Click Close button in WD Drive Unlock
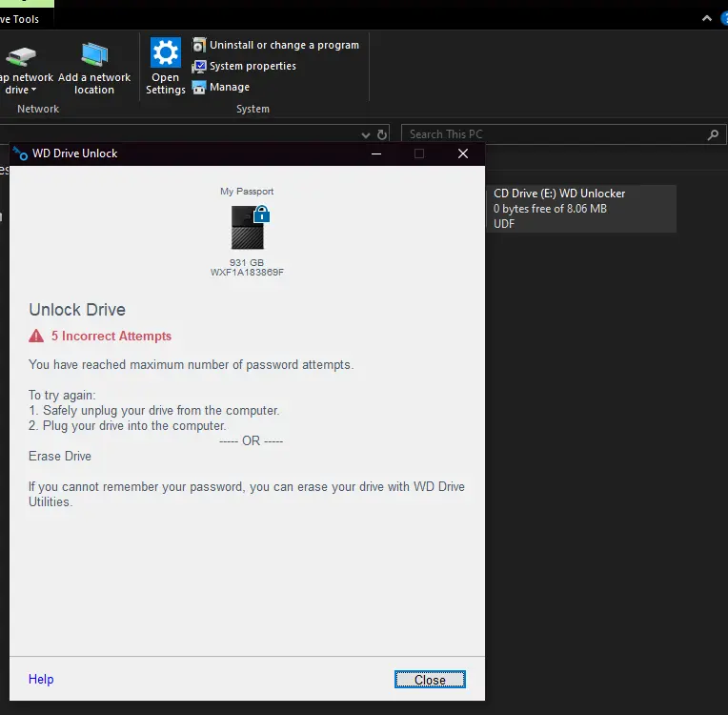728x715 pixels. [x=430, y=679]
